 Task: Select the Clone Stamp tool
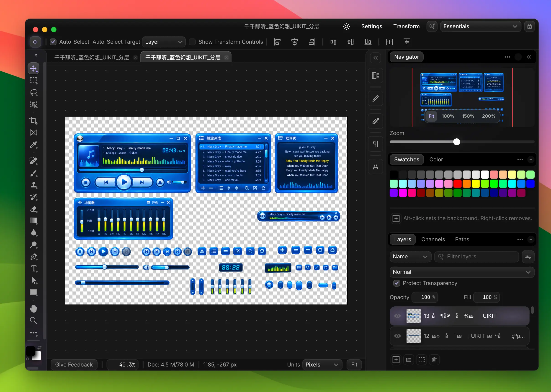[x=33, y=185]
